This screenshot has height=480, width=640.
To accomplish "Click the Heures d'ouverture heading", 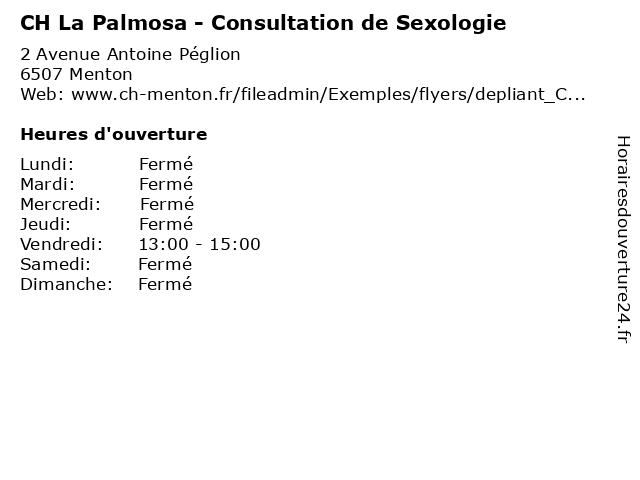I will pyautogui.click(x=114, y=134).
